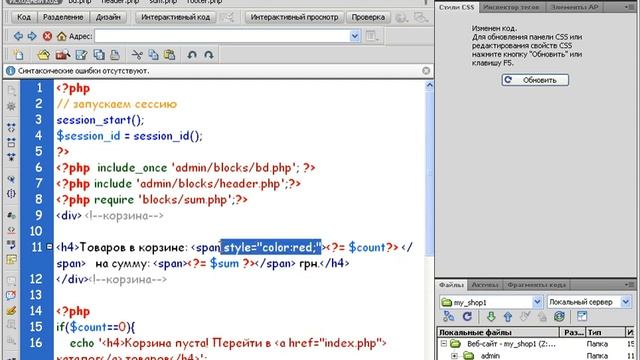Open the my_shop1 site dropdown

[x=491, y=302]
